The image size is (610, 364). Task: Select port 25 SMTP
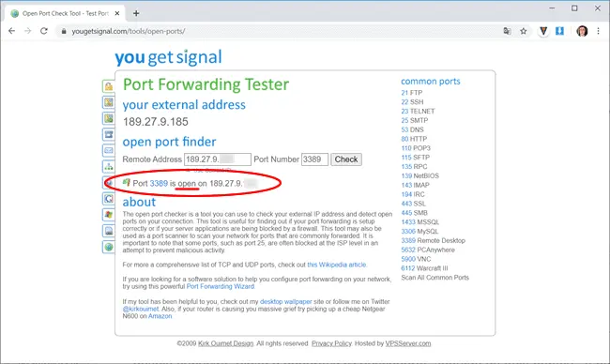pos(414,121)
